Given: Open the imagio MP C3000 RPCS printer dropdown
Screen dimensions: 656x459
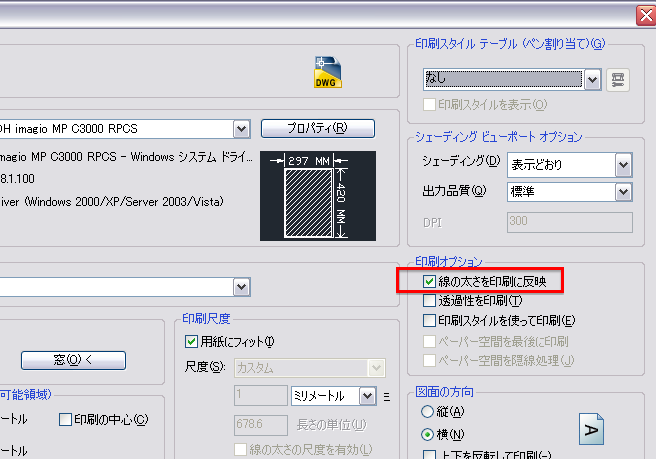Looking at the screenshot, I should (241, 129).
